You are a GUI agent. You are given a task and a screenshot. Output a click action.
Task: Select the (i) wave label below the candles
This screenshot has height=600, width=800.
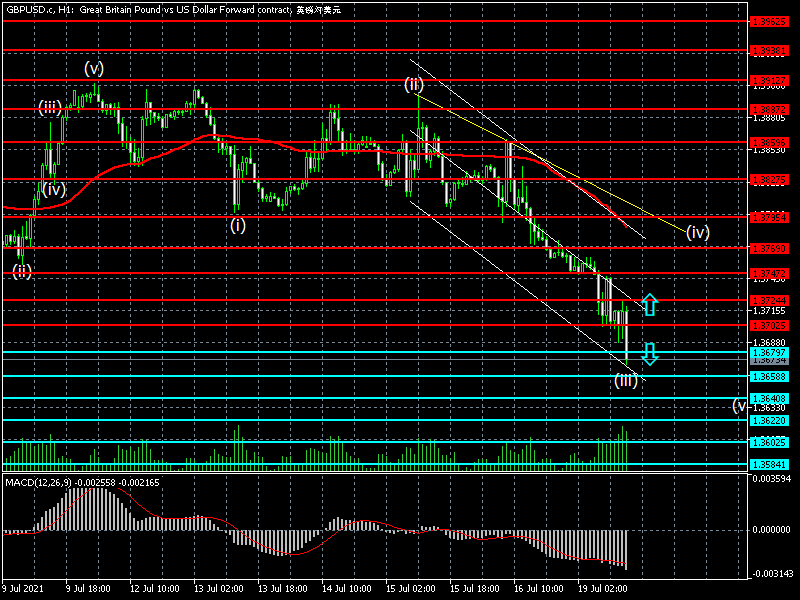(x=237, y=225)
